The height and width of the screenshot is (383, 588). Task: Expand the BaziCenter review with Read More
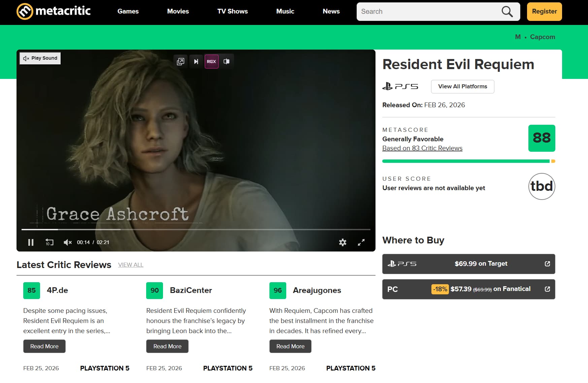[x=167, y=346]
